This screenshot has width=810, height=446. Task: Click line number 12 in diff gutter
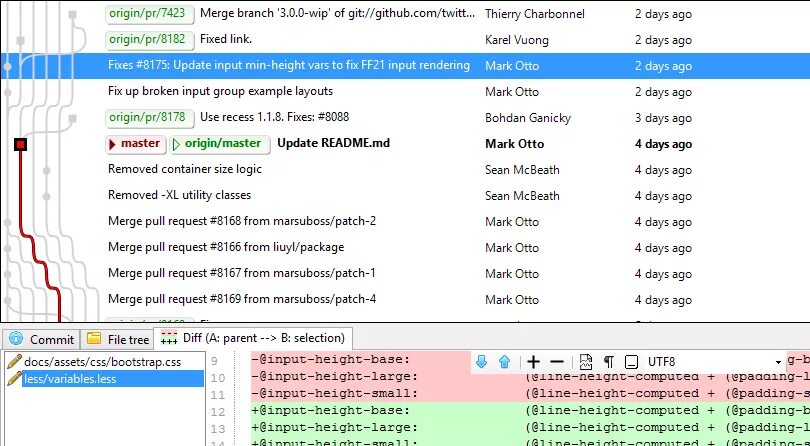click(x=218, y=412)
